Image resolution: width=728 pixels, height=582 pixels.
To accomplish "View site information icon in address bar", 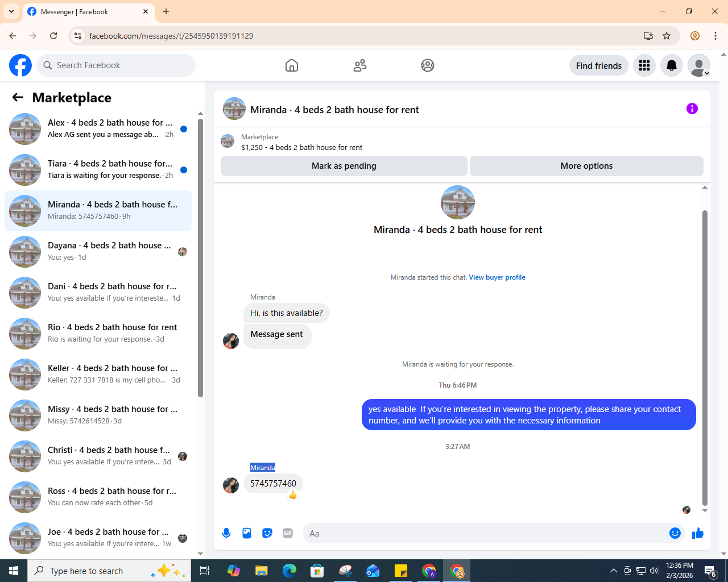I will (78, 36).
